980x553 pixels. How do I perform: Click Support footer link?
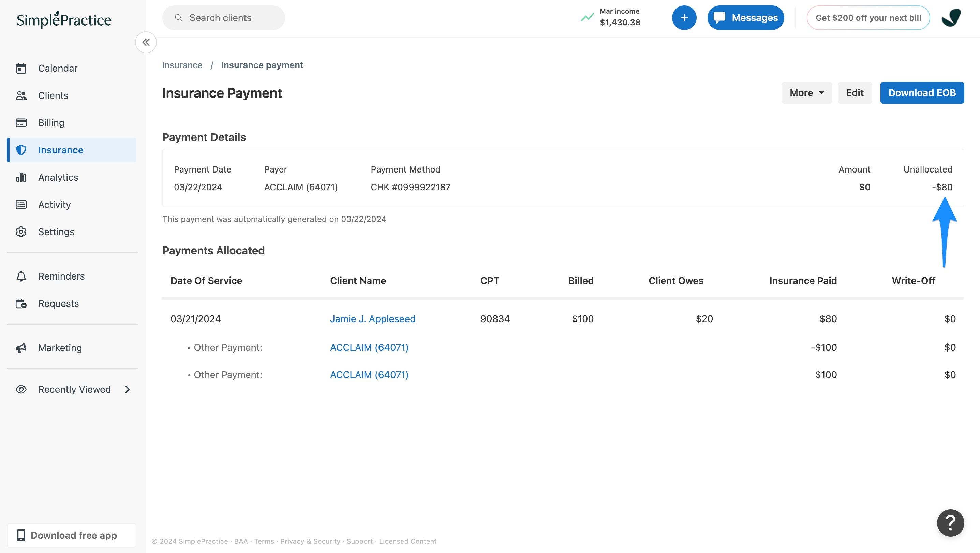pyautogui.click(x=359, y=541)
